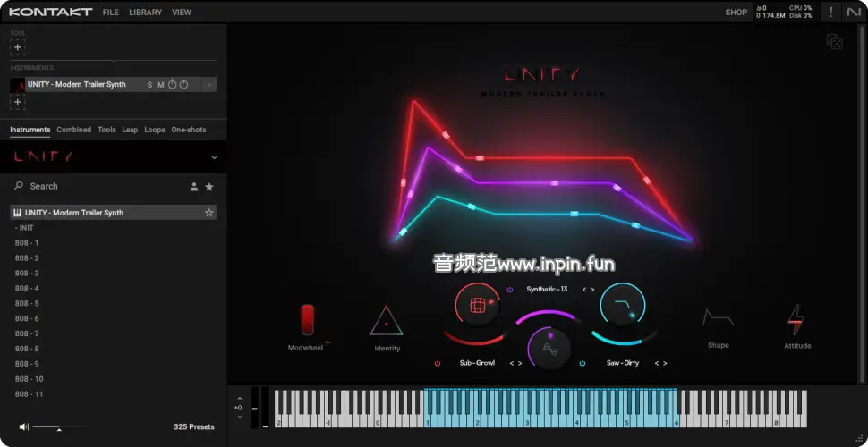This screenshot has height=447, width=868.
Task: Click the cyan filter-curve knob
Action: click(x=623, y=306)
